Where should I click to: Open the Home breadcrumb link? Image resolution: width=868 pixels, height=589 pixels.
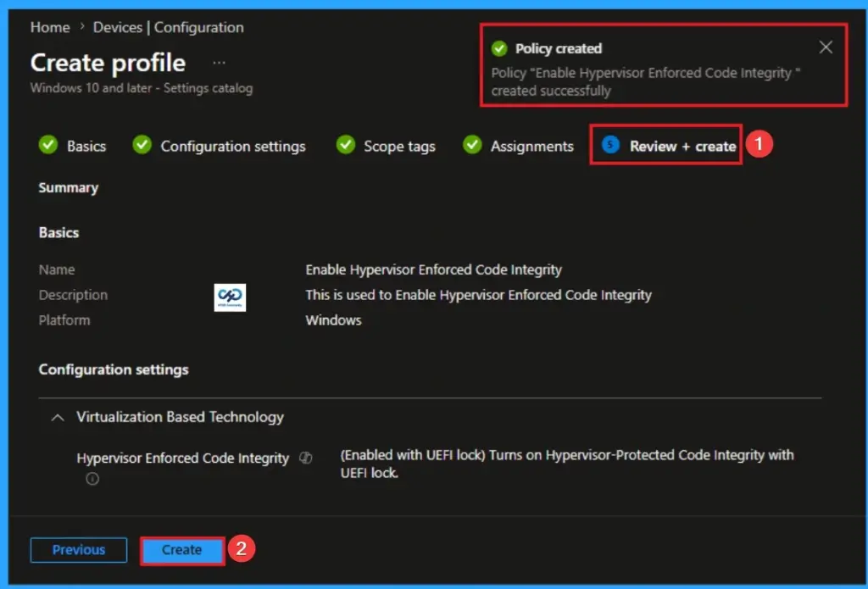point(50,27)
